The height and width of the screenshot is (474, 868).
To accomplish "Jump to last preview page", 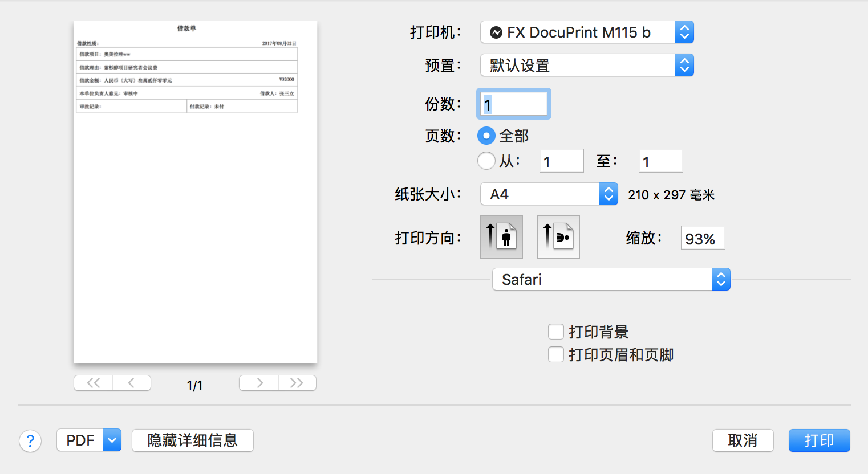I will (x=297, y=383).
